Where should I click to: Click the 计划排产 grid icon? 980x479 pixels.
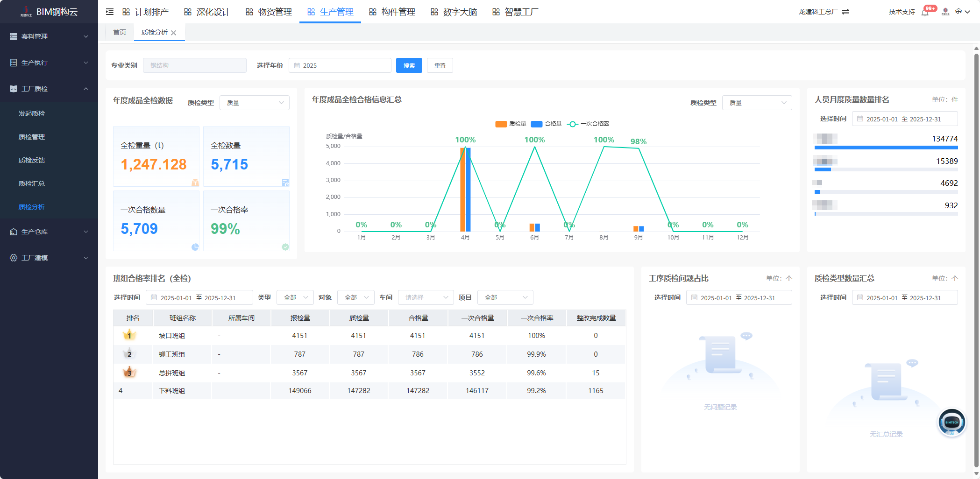click(126, 12)
